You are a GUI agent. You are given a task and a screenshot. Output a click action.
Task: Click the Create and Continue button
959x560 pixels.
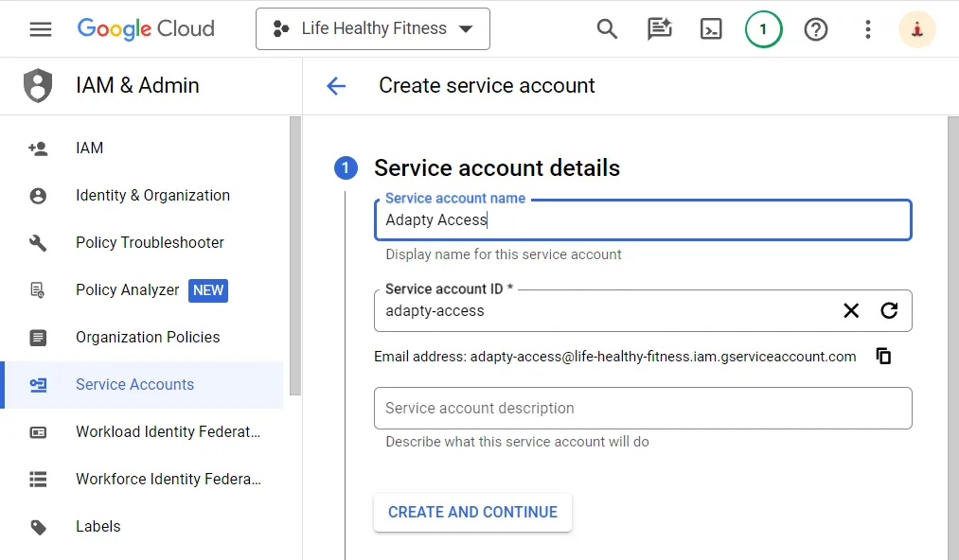pyautogui.click(x=472, y=513)
